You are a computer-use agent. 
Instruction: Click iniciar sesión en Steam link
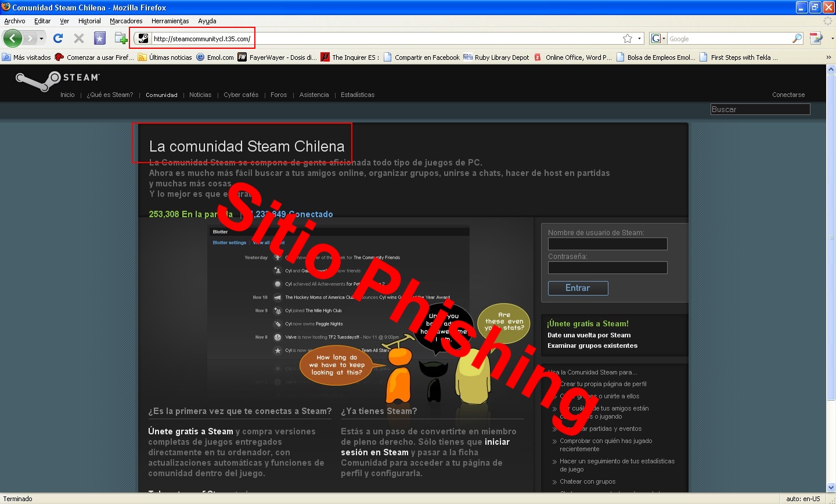(426, 447)
